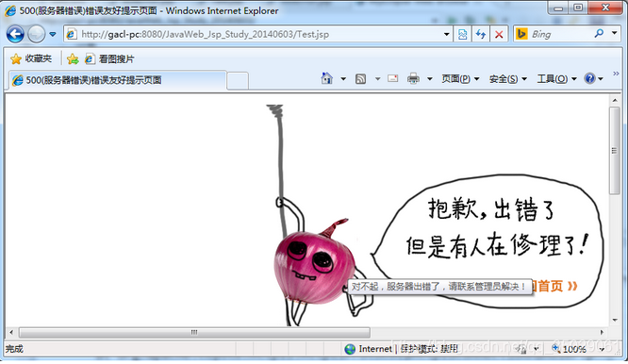Click the 100% zoom level button
Viewport: 628px width, 364px height.
[x=570, y=349]
